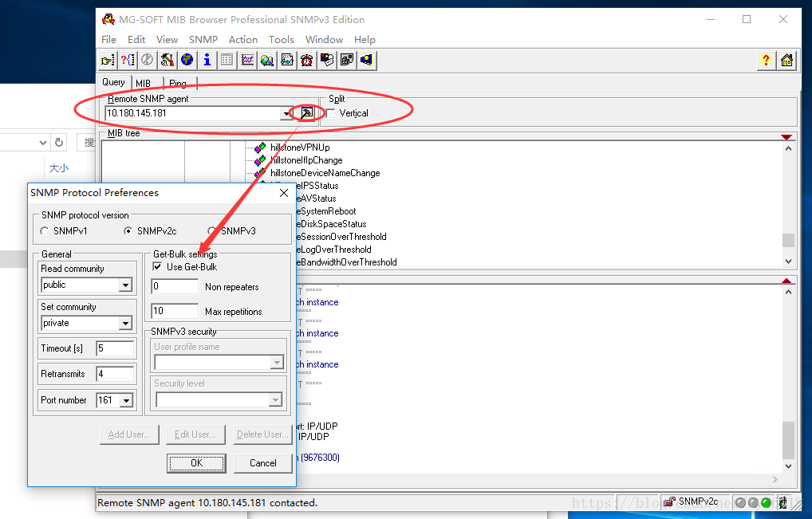Viewport: 812px width, 519px height.
Task: Click the Add User... button
Action: coord(129,434)
